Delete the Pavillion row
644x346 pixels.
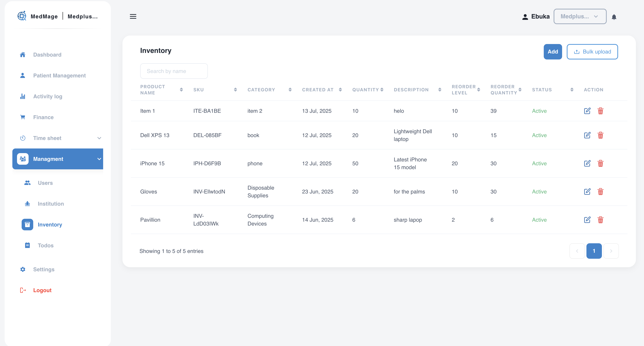click(601, 220)
